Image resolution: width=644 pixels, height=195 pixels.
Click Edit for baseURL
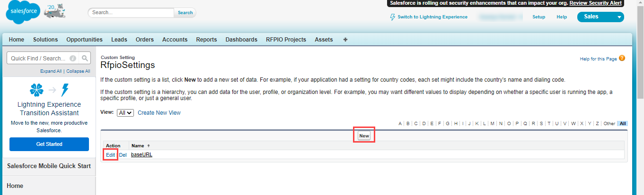click(x=110, y=155)
